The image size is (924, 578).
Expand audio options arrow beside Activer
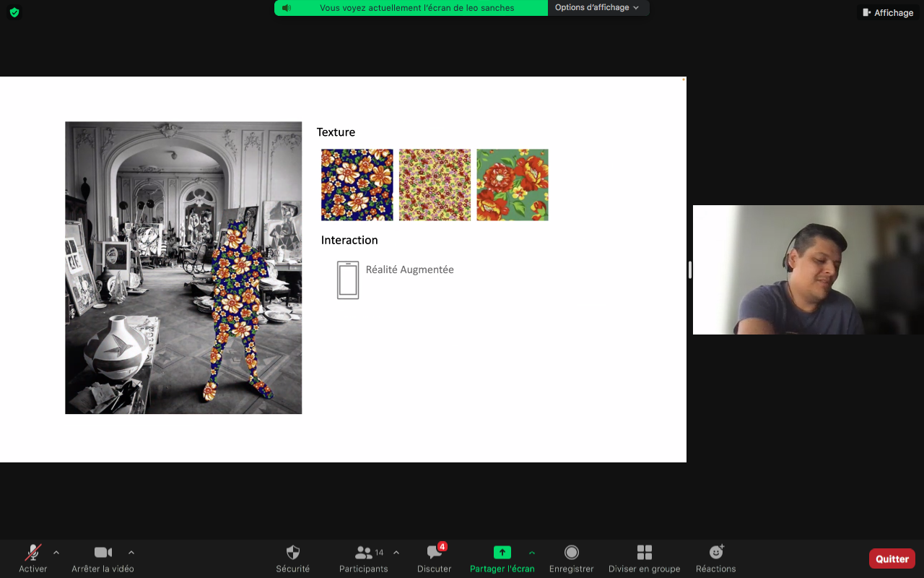tap(56, 553)
